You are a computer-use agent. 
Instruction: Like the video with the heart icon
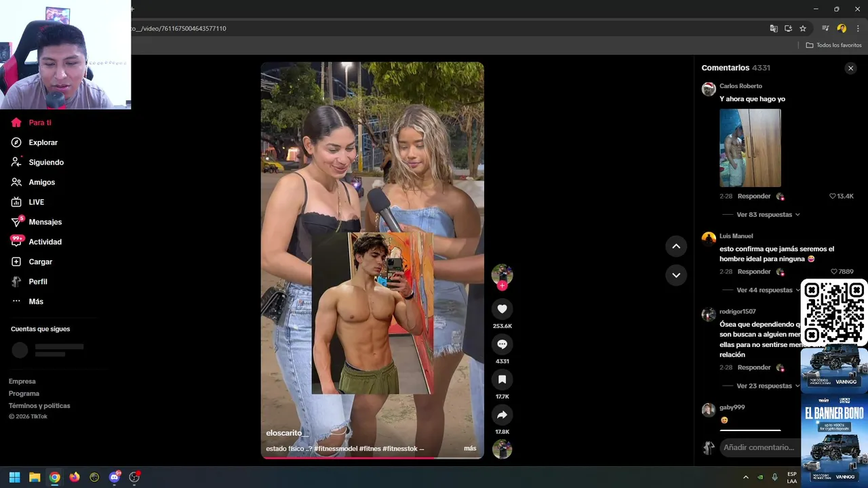tap(502, 309)
